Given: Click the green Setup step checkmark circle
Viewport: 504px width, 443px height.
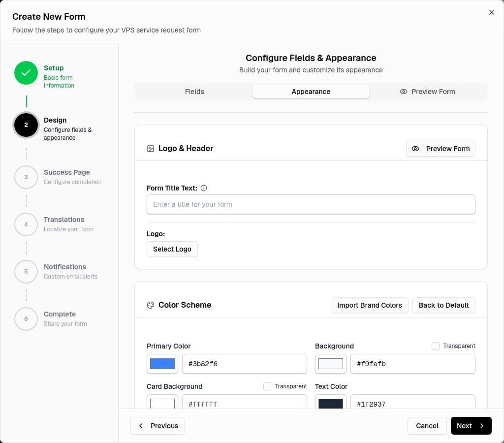Looking at the screenshot, I should tap(26, 73).
